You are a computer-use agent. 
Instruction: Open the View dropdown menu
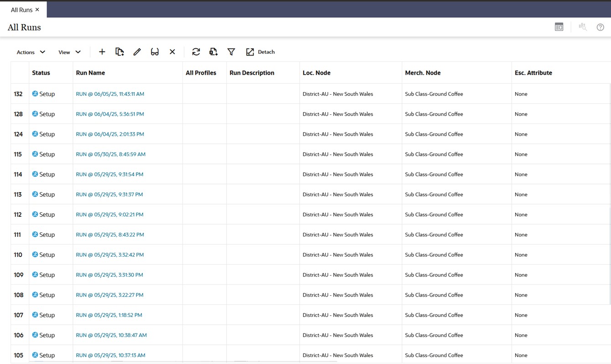69,52
